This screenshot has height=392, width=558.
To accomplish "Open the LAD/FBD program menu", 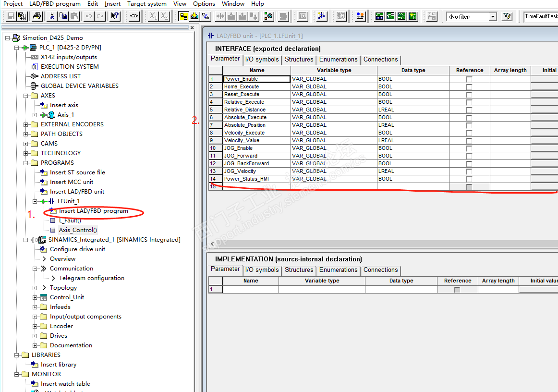I will click(x=55, y=4).
